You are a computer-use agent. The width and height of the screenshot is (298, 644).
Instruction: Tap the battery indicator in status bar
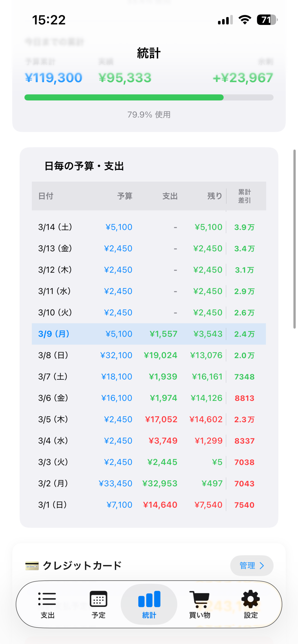pos(267,20)
